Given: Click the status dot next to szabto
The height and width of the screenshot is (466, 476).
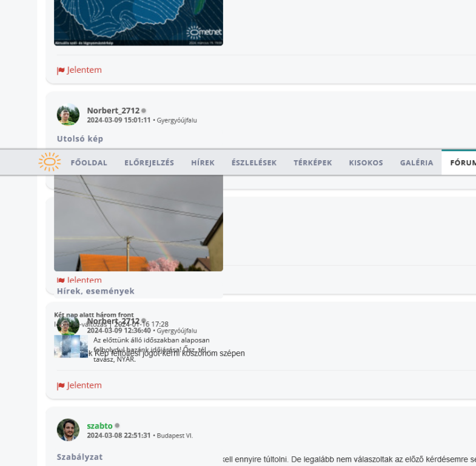Looking at the screenshot, I should (118, 426).
